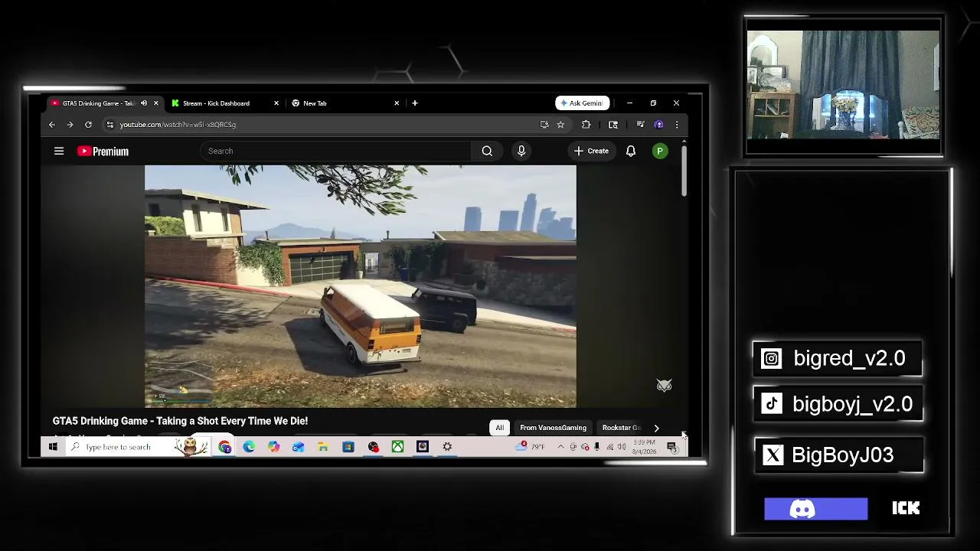Click the YouTube search magnifier button
The height and width of the screenshot is (551, 980).
click(x=487, y=151)
